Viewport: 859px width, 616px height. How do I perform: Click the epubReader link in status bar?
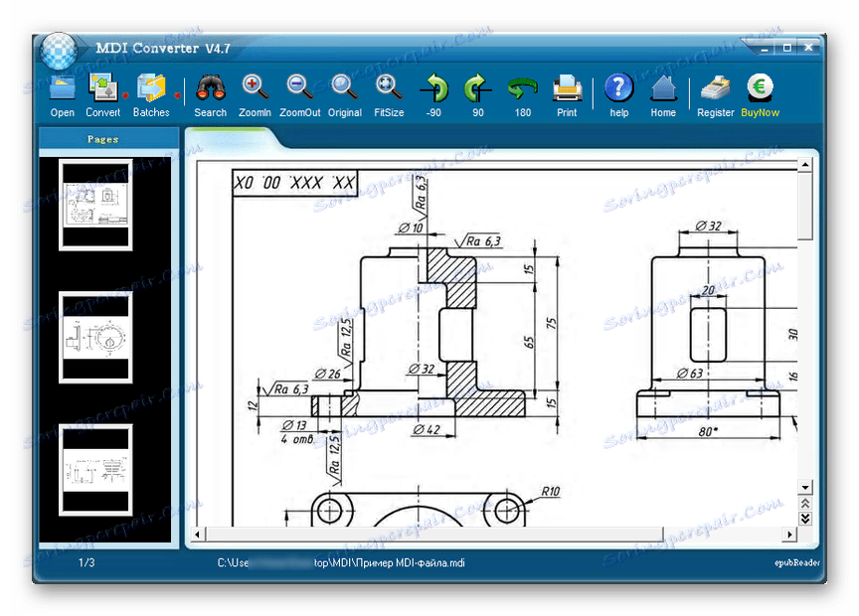(x=797, y=563)
